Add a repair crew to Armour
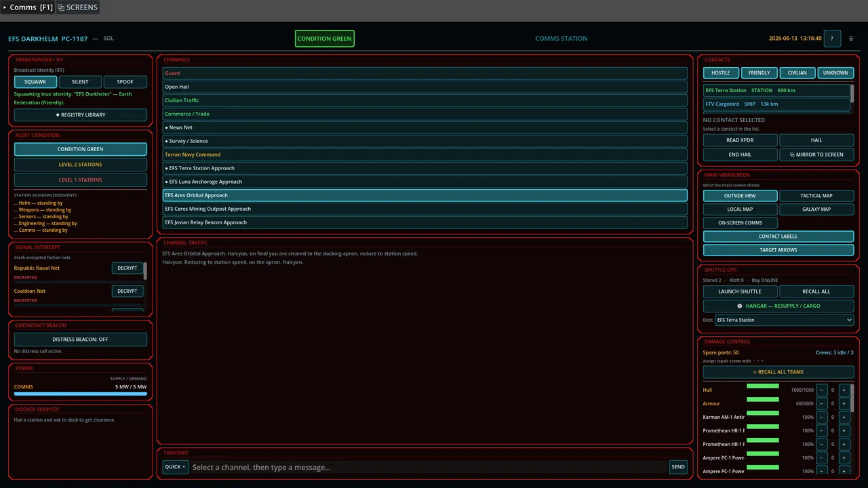This screenshot has height=488, width=868. pyautogui.click(x=844, y=403)
